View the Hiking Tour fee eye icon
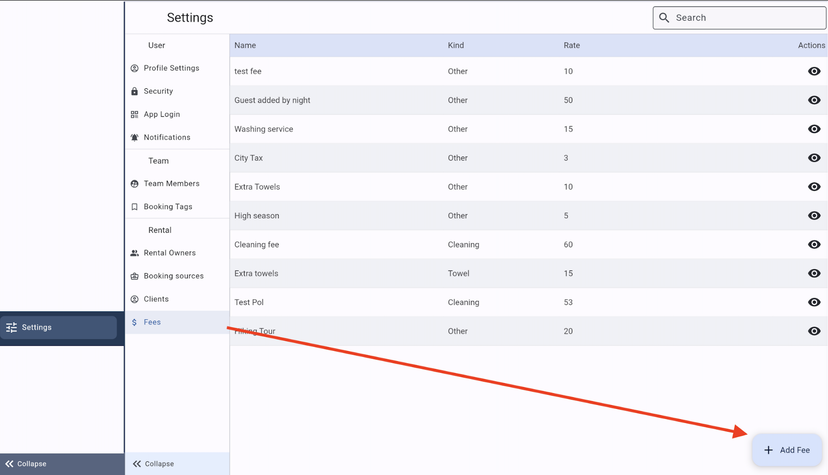828x475 pixels. 814,331
